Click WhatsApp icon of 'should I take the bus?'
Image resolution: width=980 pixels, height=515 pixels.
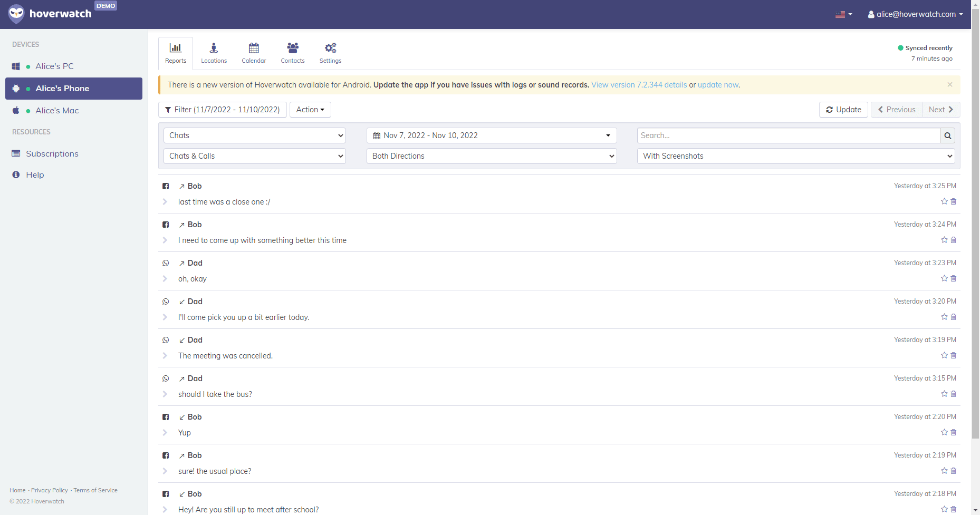pyautogui.click(x=166, y=378)
